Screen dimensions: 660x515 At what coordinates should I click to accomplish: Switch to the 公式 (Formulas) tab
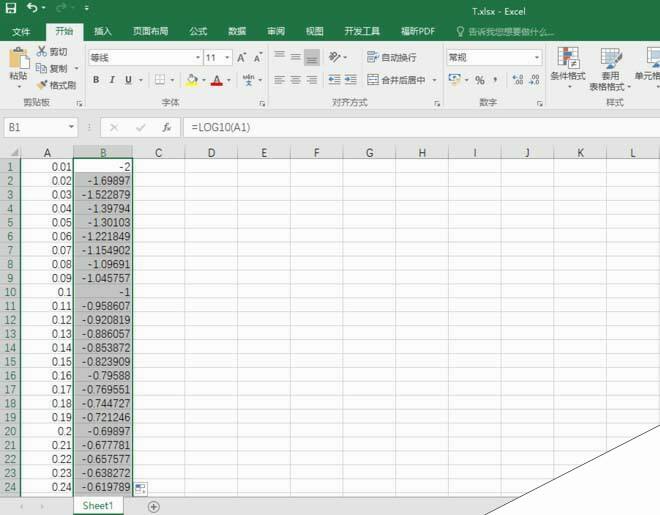pos(198,31)
